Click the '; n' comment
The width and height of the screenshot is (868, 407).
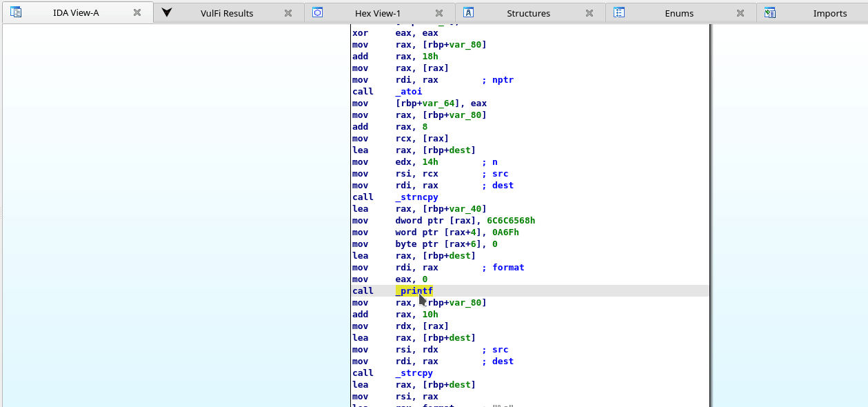[x=489, y=162]
